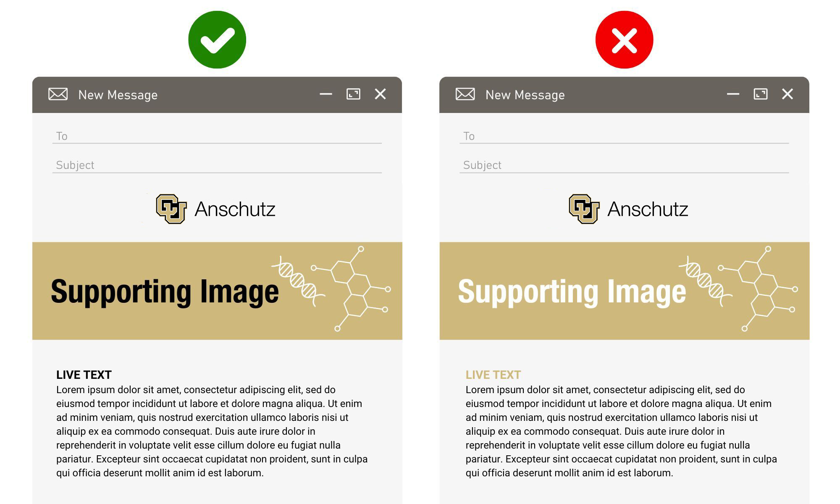
Task: Click the CU logo in left email
Action: coord(171,209)
